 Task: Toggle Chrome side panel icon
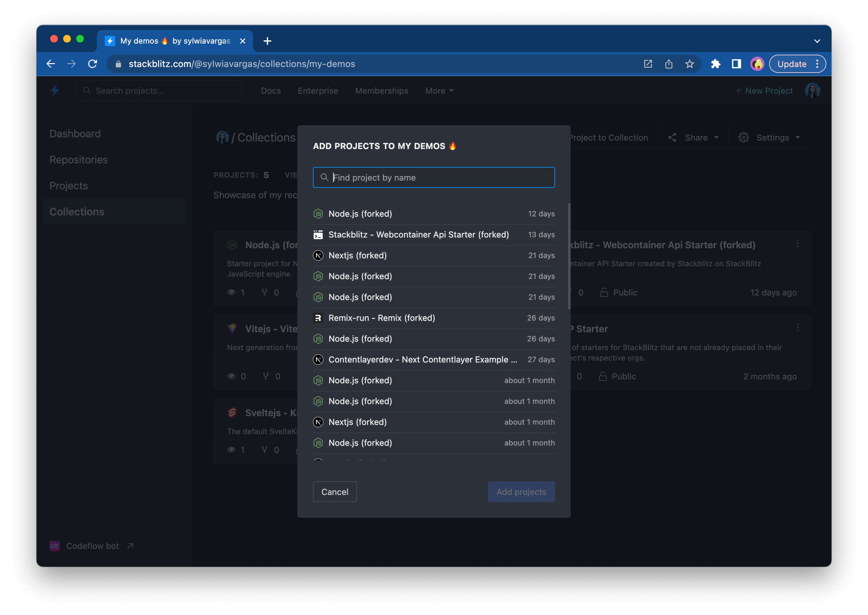[736, 64]
